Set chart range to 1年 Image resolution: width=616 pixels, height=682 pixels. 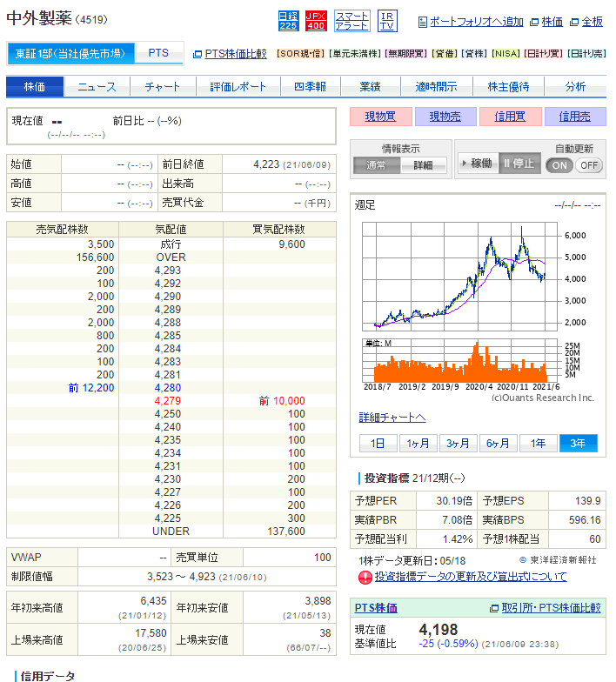pos(538,444)
